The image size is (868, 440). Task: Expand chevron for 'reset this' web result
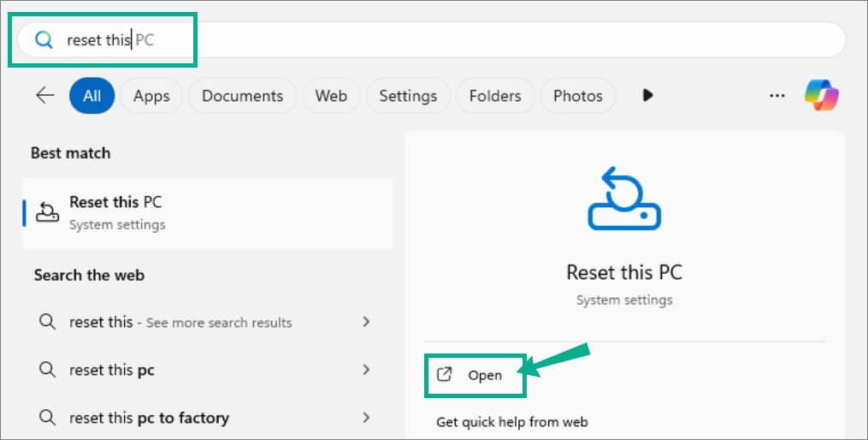click(x=366, y=321)
